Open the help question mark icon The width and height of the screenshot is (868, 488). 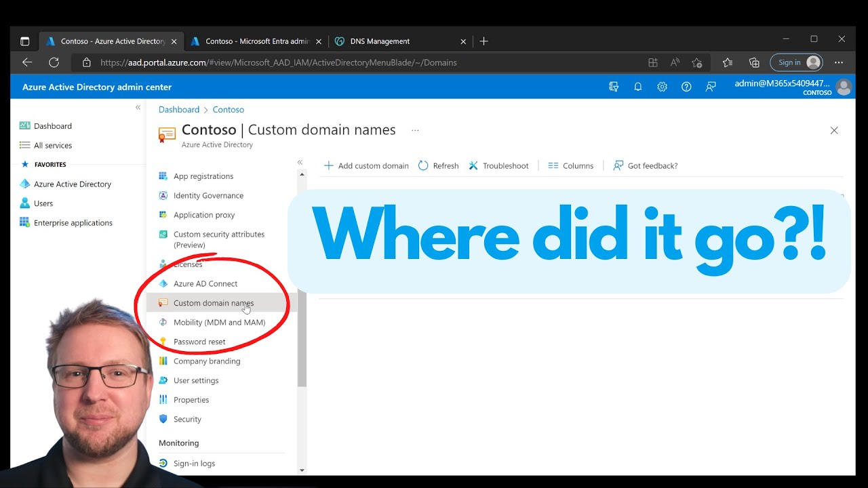coord(686,87)
